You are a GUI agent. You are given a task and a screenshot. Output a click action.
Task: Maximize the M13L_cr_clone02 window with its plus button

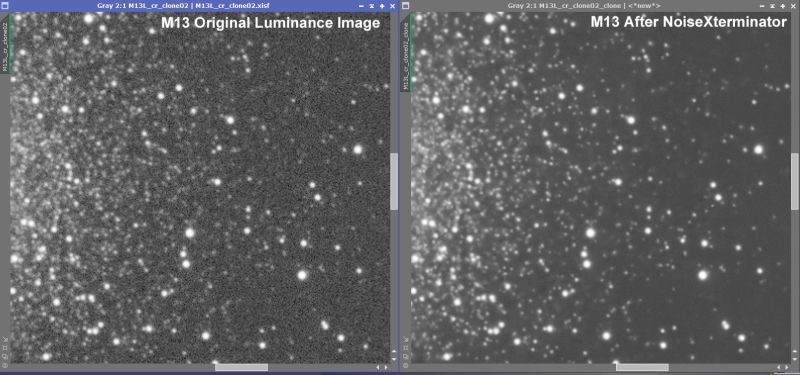pos(382,6)
